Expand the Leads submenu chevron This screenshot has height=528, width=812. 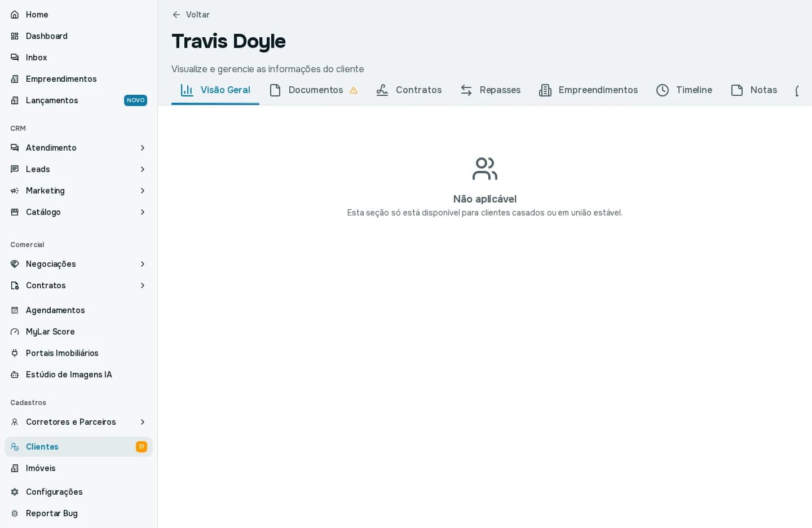143,169
